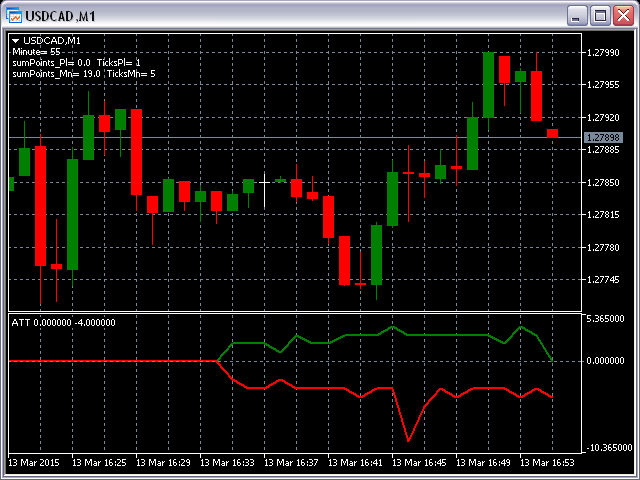The width and height of the screenshot is (640, 480).
Task: Click the 1.27990 price scale label
Action: [x=606, y=52]
